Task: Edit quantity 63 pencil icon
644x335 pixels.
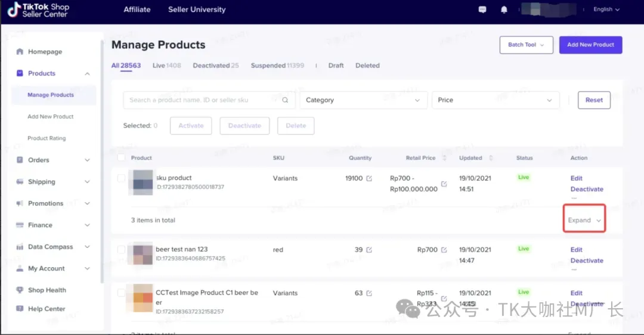Action: click(369, 293)
